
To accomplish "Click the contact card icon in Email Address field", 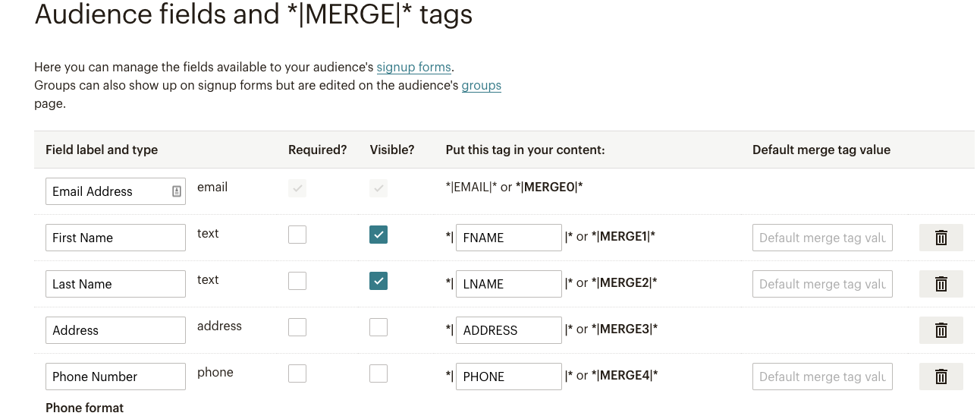I will pos(177,191).
